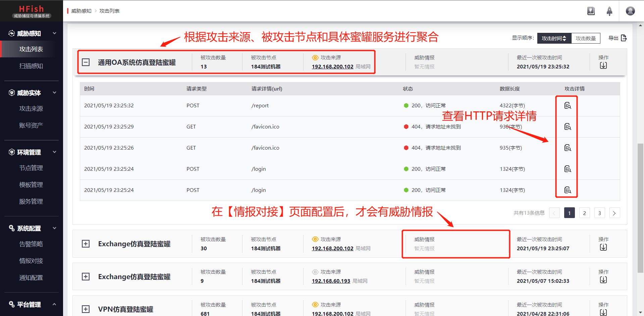Click 威胁感知 breadcrumb
The height and width of the screenshot is (316, 644).
(x=81, y=11)
